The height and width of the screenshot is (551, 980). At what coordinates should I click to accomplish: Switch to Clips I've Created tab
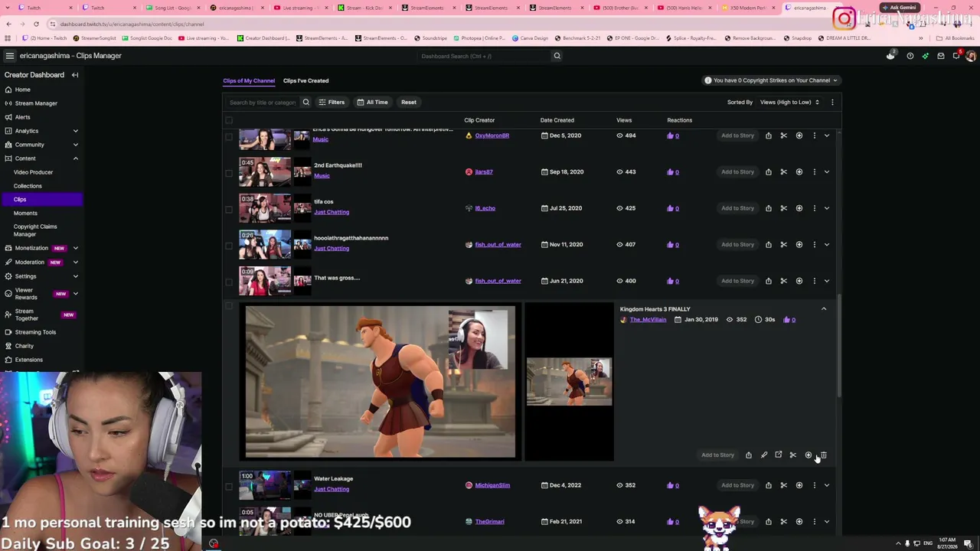tap(305, 80)
